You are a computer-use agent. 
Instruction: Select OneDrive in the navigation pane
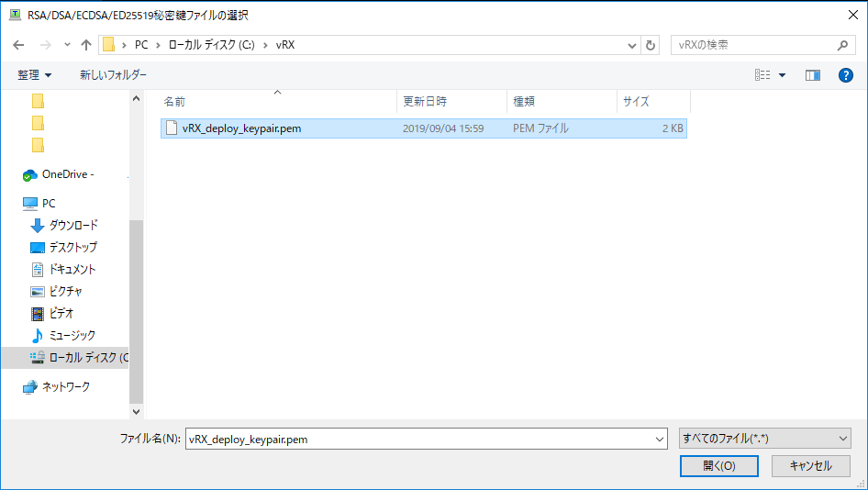66,174
